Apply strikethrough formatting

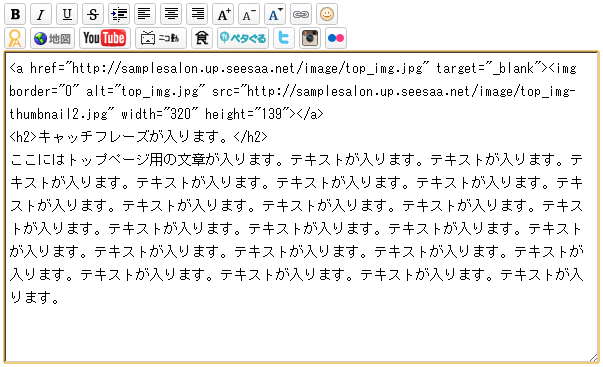point(93,14)
